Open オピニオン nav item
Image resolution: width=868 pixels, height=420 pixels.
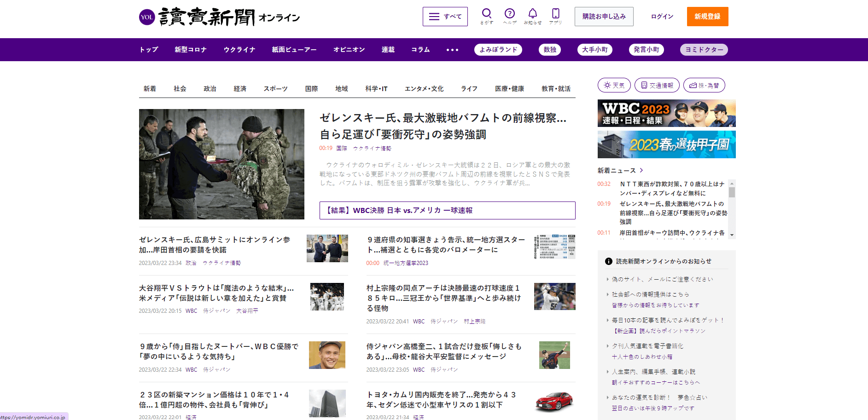[x=349, y=50]
